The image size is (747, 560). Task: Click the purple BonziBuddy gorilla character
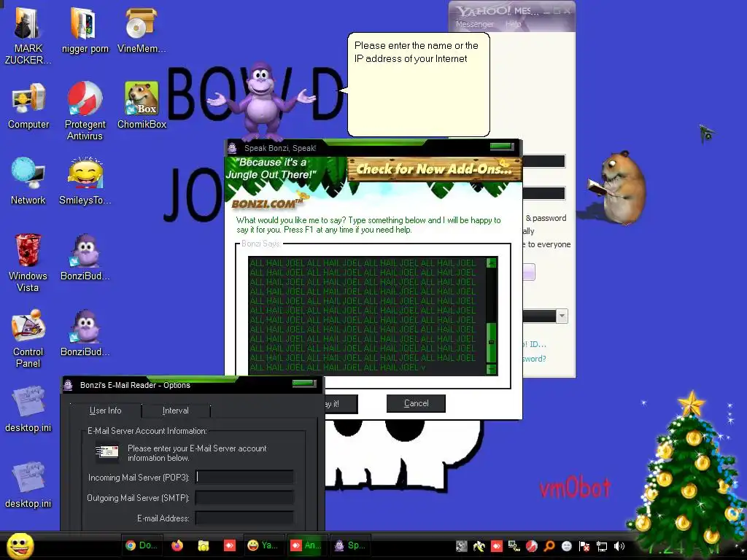[x=260, y=101]
